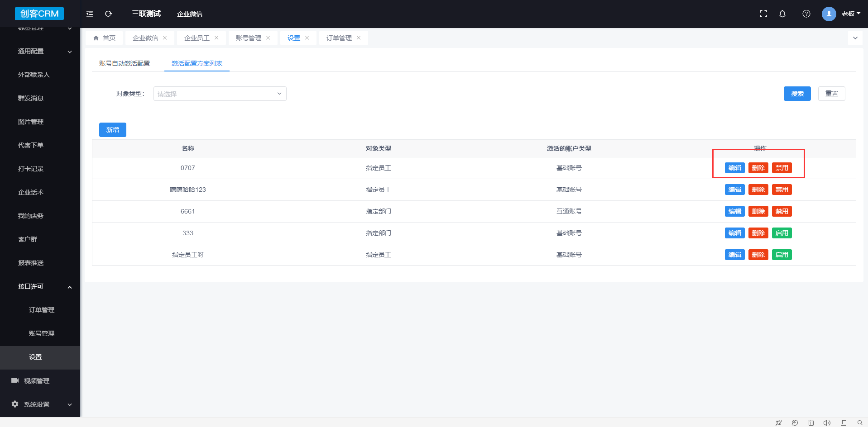This screenshot has height=427, width=868.
Task: Disable the 嘻嘻哈哈123 plan with 禁用
Action: click(782, 190)
